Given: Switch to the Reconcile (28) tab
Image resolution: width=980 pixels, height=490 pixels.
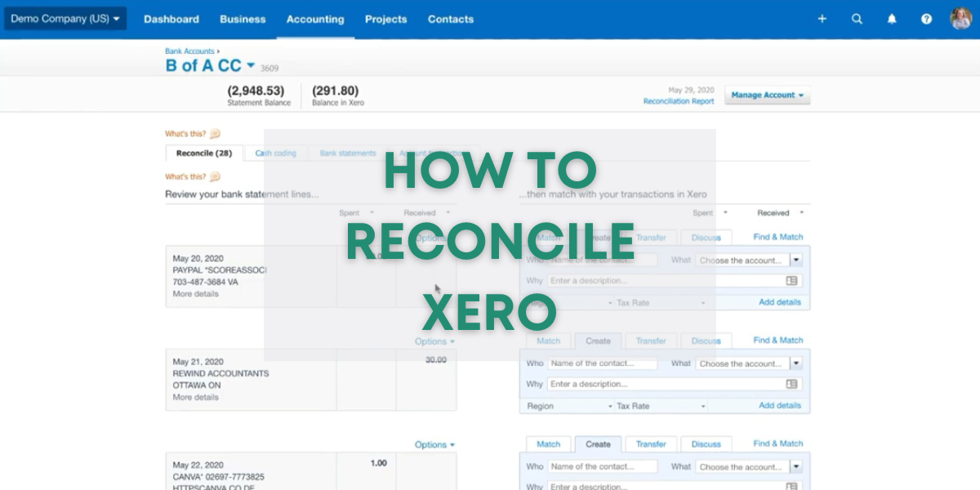Looking at the screenshot, I should pos(203,154).
